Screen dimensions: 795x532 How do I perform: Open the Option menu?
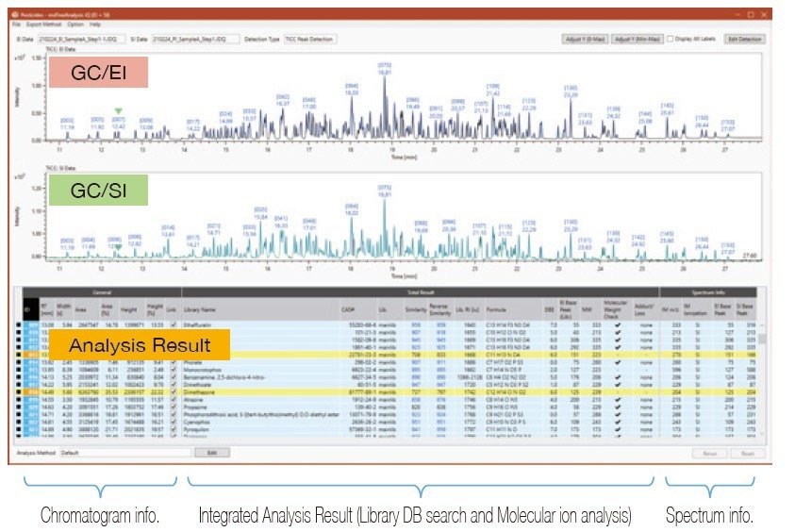point(75,24)
